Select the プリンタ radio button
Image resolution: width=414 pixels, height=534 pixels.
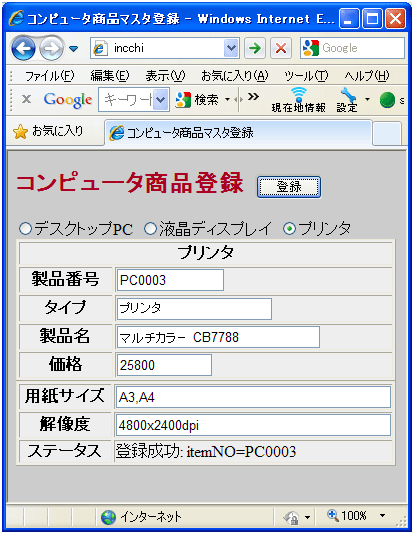click(289, 229)
